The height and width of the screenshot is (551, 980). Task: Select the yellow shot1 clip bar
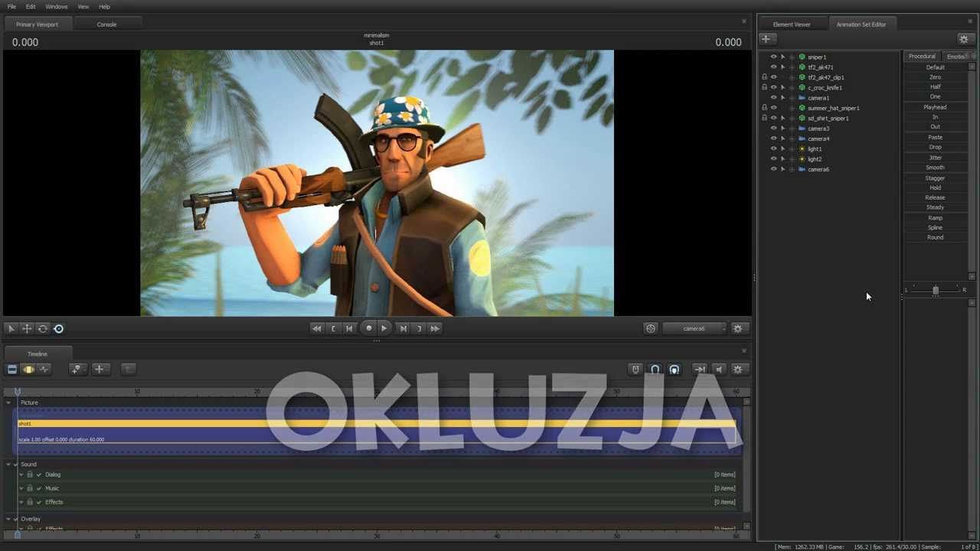pyautogui.click(x=377, y=423)
